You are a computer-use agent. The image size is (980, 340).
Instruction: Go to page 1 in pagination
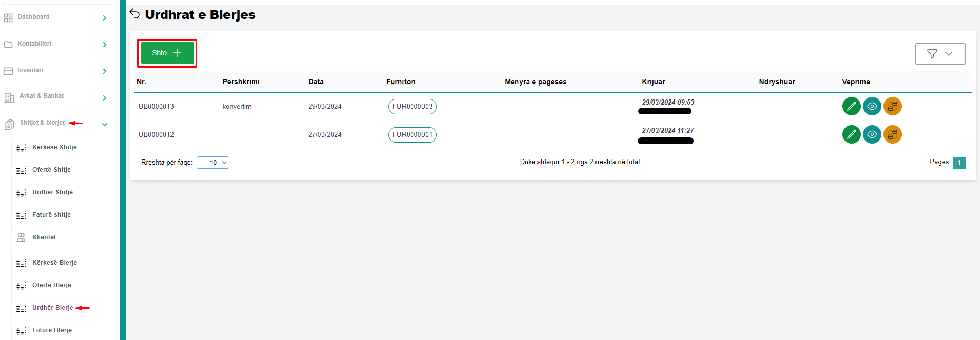958,163
